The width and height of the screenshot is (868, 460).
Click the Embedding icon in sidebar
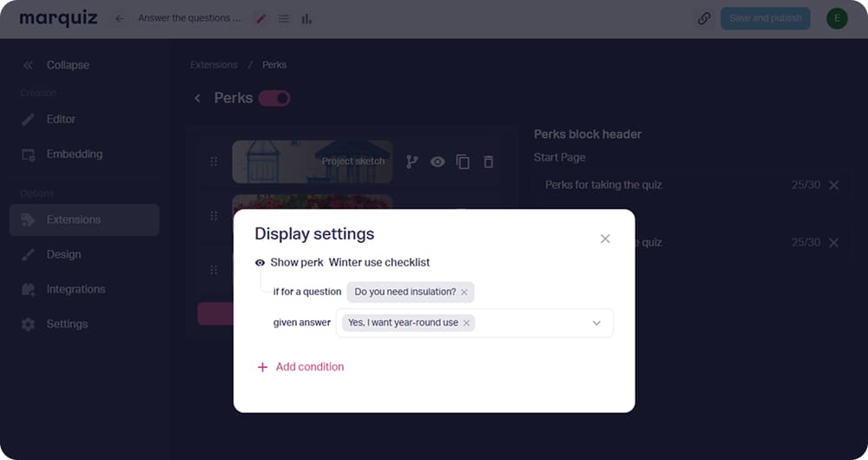point(29,154)
